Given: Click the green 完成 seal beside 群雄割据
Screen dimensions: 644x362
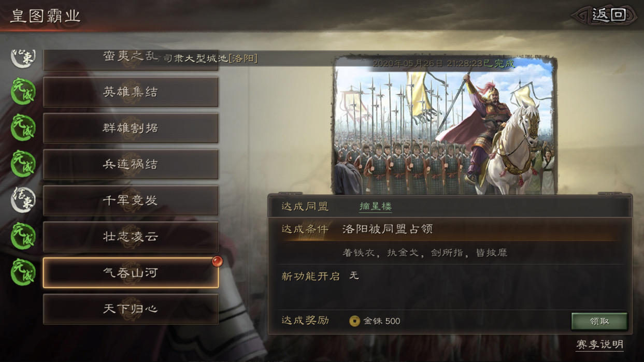Looking at the screenshot, I should [23, 128].
